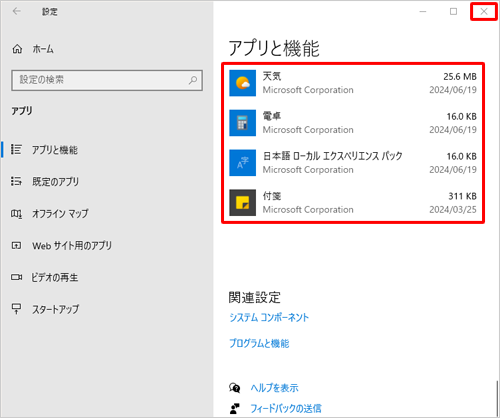Focus the 設定の検索 search field

pos(107,80)
